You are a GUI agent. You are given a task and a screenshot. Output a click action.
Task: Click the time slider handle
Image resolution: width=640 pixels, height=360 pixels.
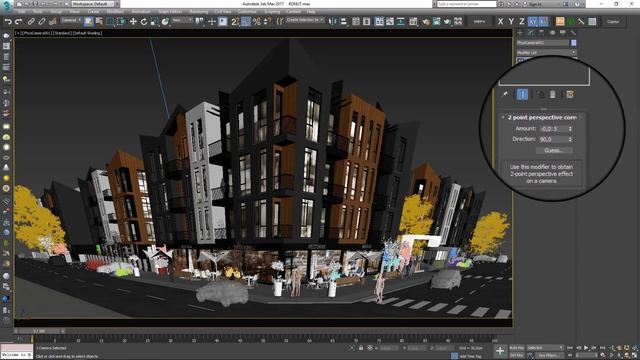(39, 331)
